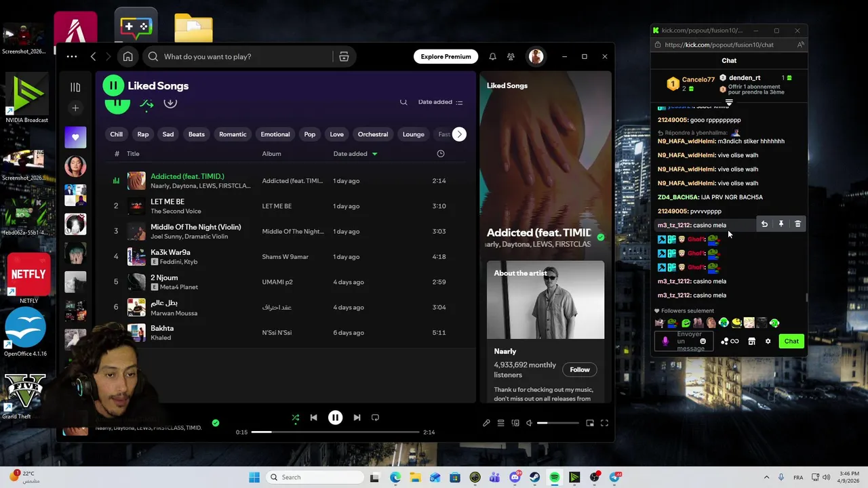Open Spotify profile avatar menu

536,56
